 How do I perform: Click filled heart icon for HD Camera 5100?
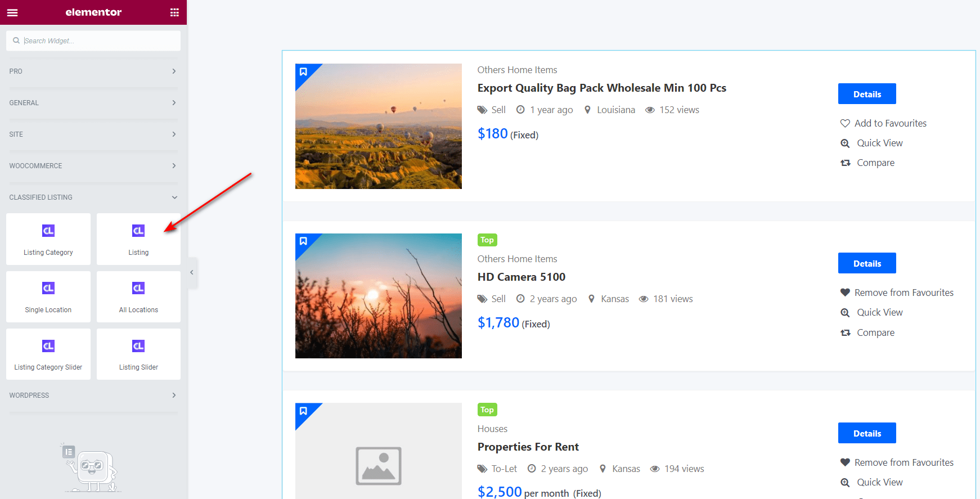click(x=845, y=293)
